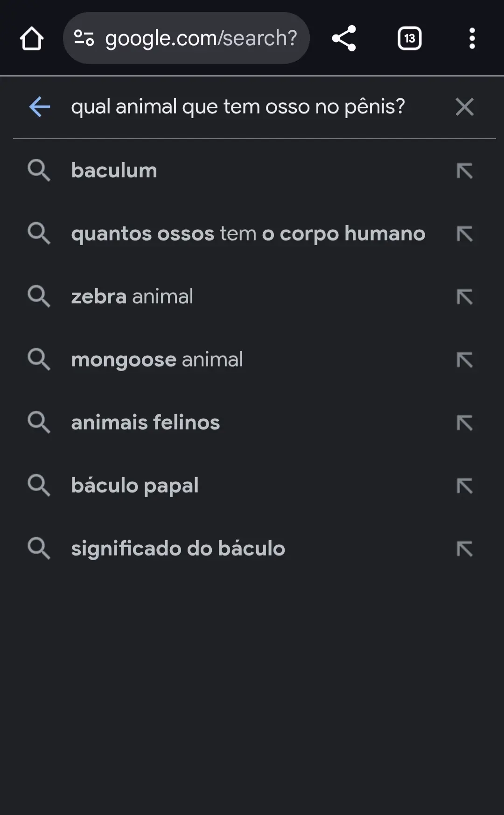Tap the back arrow in search box
Image resolution: width=504 pixels, height=815 pixels.
[x=40, y=107]
